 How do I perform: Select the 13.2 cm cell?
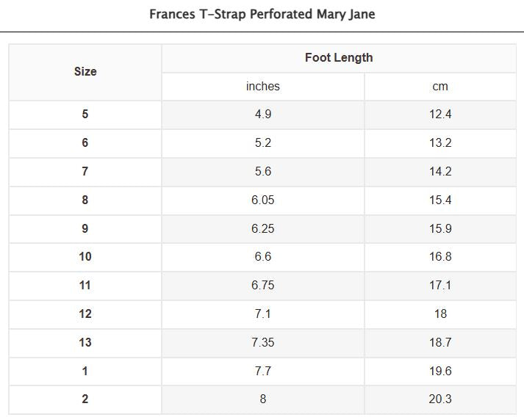pos(440,143)
